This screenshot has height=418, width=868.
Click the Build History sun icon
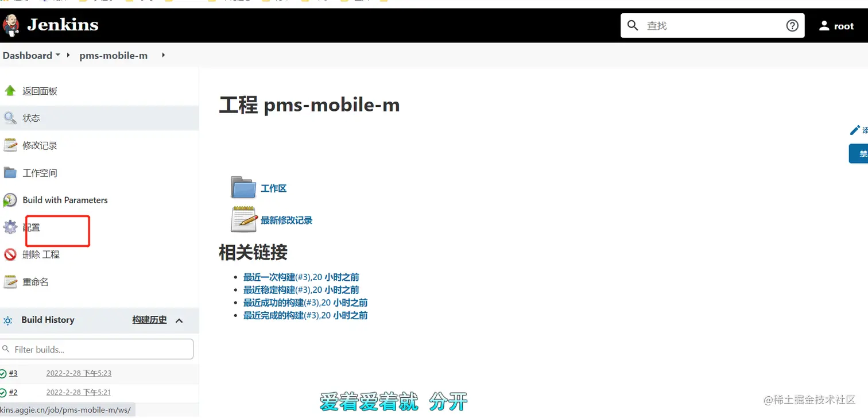click(7, 320)
